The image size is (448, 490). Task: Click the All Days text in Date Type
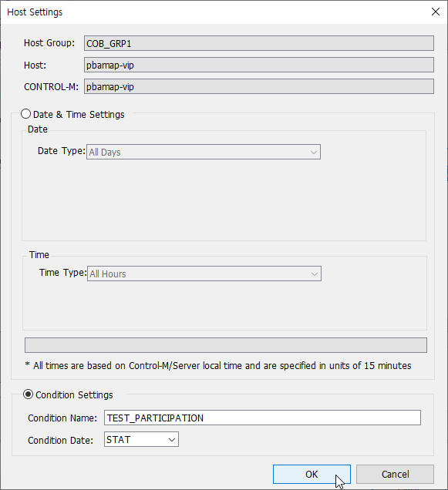coord(105,153)
